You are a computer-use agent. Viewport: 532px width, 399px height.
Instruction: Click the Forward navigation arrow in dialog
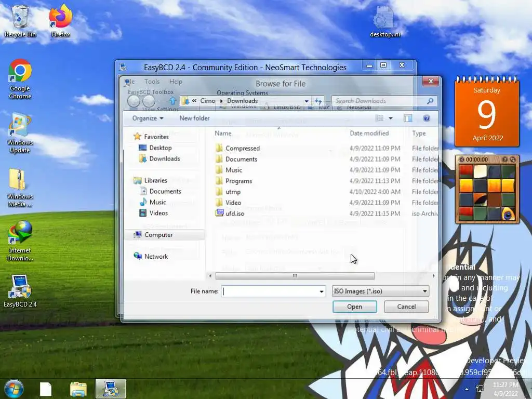tap(149, 101)
